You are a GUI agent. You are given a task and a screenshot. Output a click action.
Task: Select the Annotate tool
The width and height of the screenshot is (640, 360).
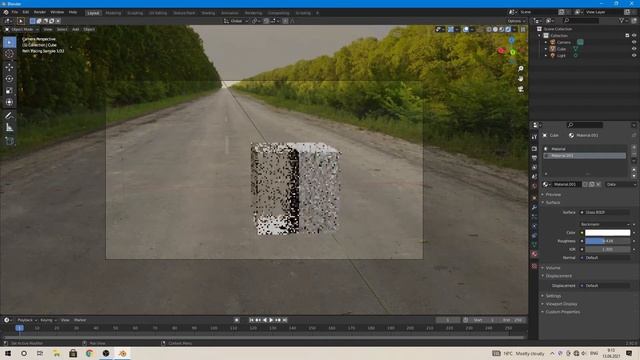coord(9,116)
